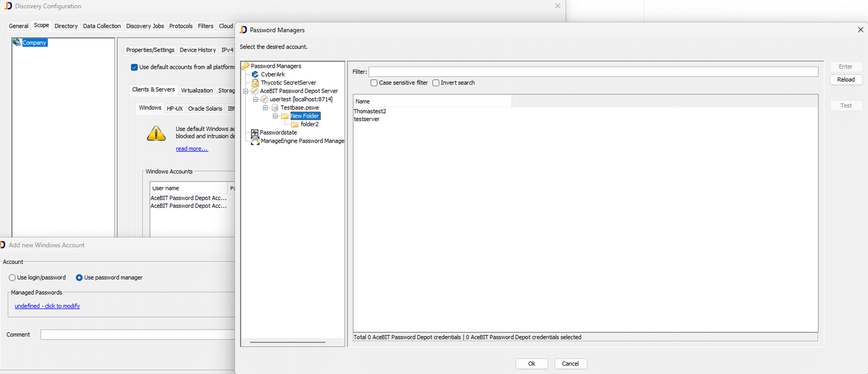This screenshot has width=868, height=374.
Task: Enable the Case sensitive filter checkbox
Action: click(x=374, y=83)
